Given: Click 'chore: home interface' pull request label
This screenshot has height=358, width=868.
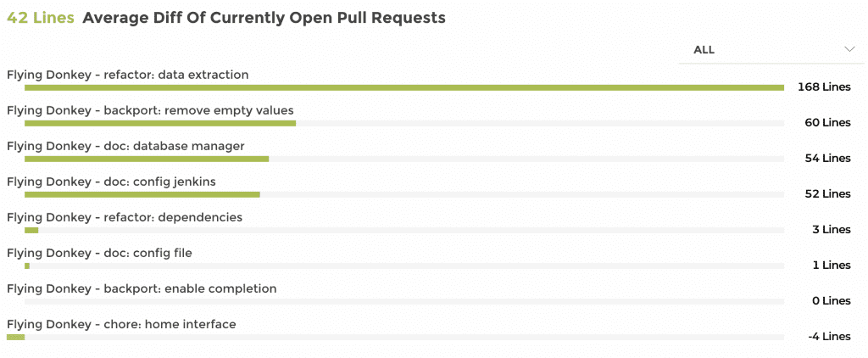Looking at the screenshot, I should click(x=121, y=324).
